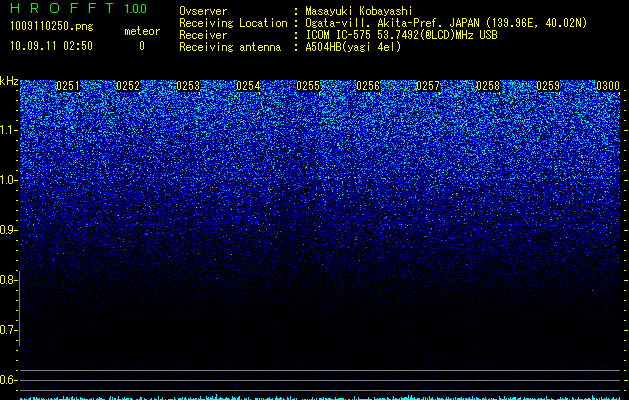Click the 0258 time marker
The width and height of the screenshot is (629, 400).
click(x=488, y=86)
